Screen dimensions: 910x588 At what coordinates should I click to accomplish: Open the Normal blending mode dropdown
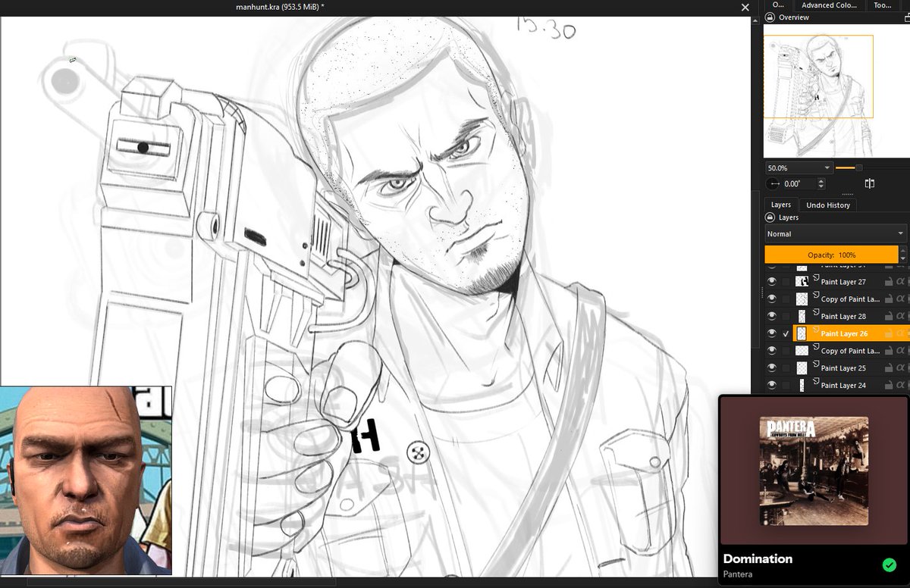[x=836, y=233]
